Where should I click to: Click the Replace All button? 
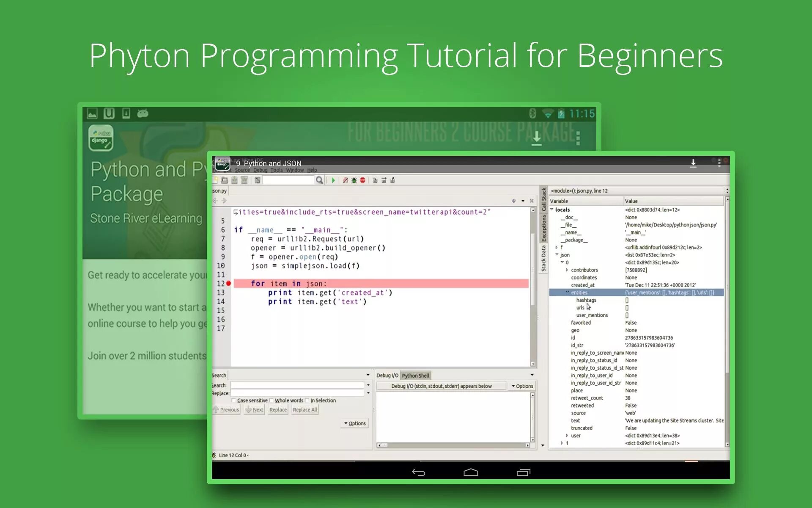pos(305,410)
